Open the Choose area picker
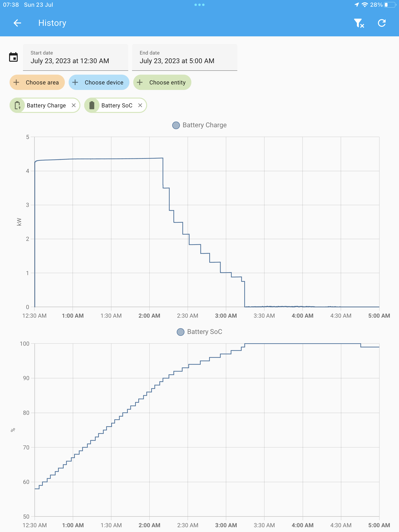Screen dimensions: 399x532 pos(37,82)
